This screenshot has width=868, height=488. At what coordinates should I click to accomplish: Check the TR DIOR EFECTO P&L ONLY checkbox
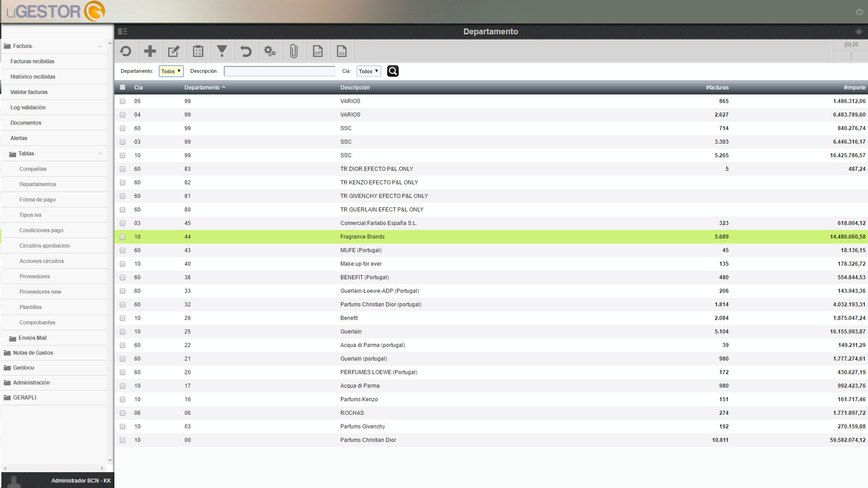(x=123, y=169)
